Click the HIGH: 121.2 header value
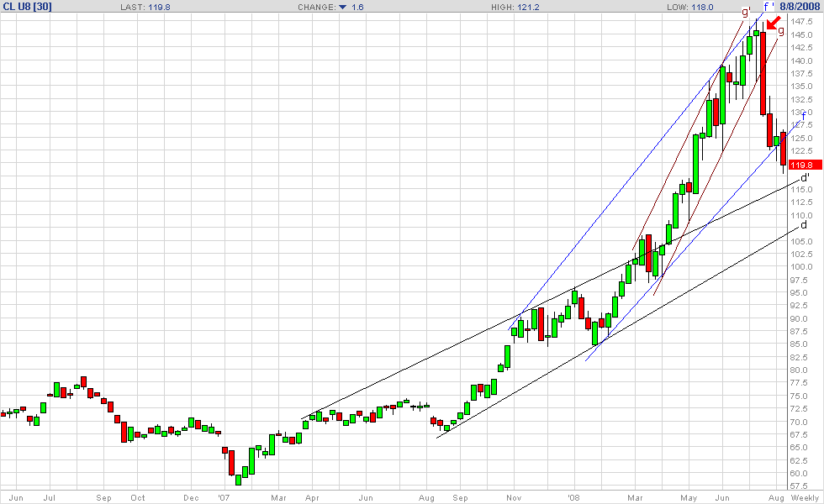This screenshot has height=504, width=824. (x=515, y=7)
